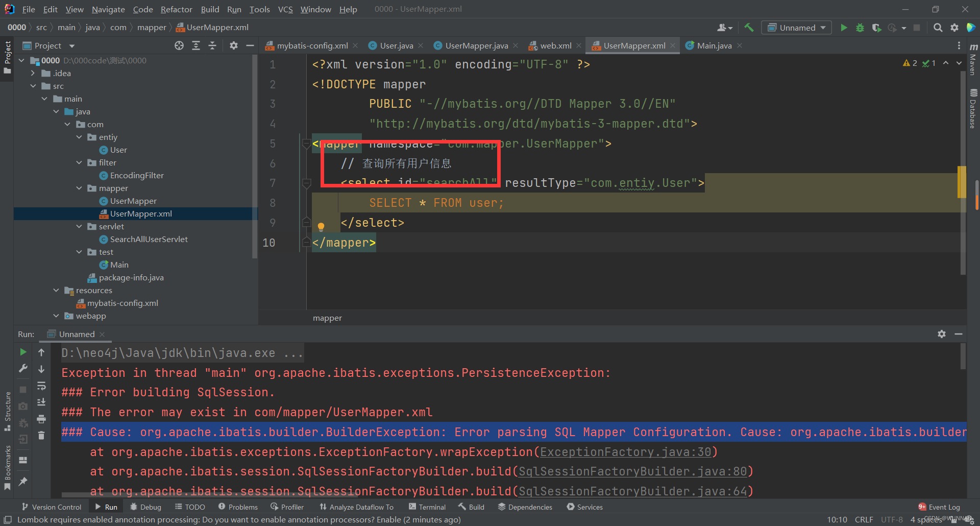The image size is (980, 526).
Task: Open SqlSessionFactoryBuilder.java:80 link
Action: click(x=632, y=471)
